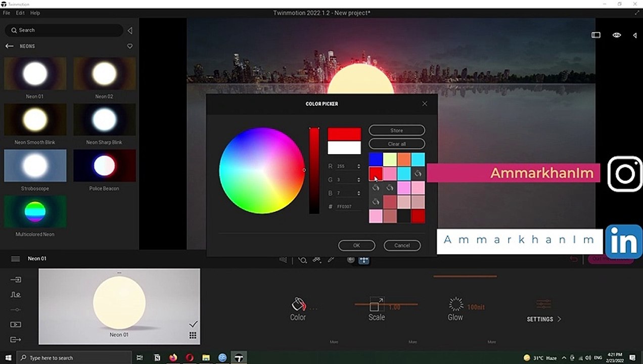This screenshot has width=643, height=364.
Task: Expand More under Color
Action: click(334, 342)
